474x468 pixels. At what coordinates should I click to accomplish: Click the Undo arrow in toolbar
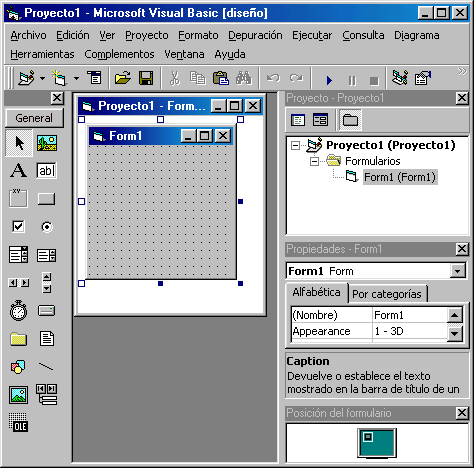(273, 78)
